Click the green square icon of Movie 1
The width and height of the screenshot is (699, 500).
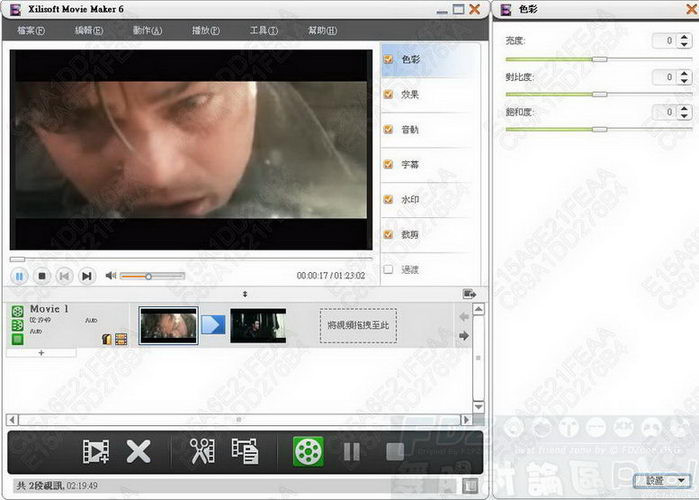coord(17,340)
